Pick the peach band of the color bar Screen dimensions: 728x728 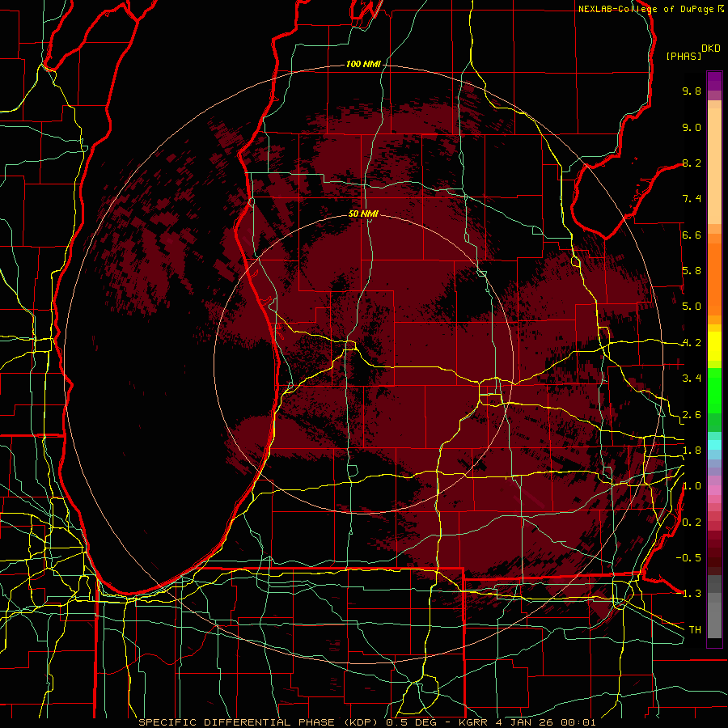click(714, 167)
